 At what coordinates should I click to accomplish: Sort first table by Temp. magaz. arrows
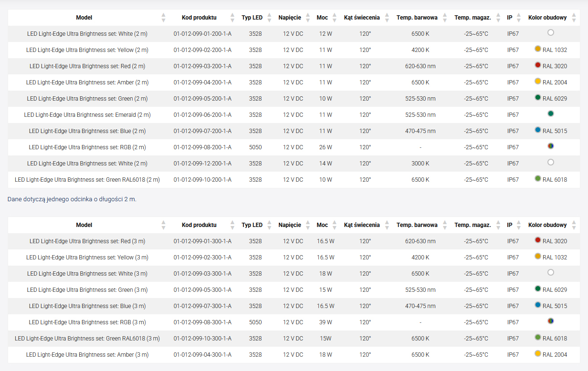click(498, 18)
